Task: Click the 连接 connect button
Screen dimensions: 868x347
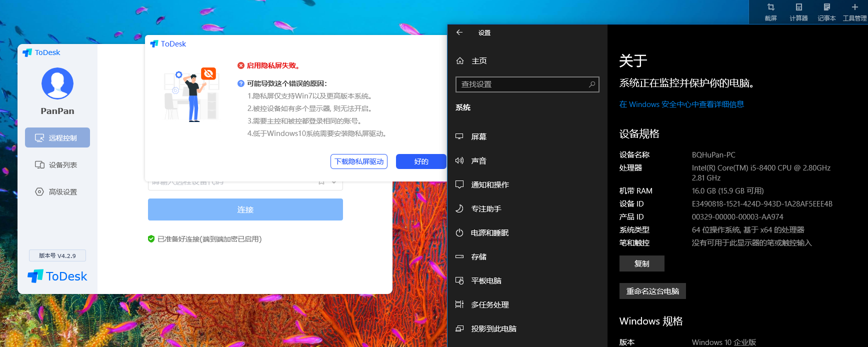Action: tap(245, 209)
